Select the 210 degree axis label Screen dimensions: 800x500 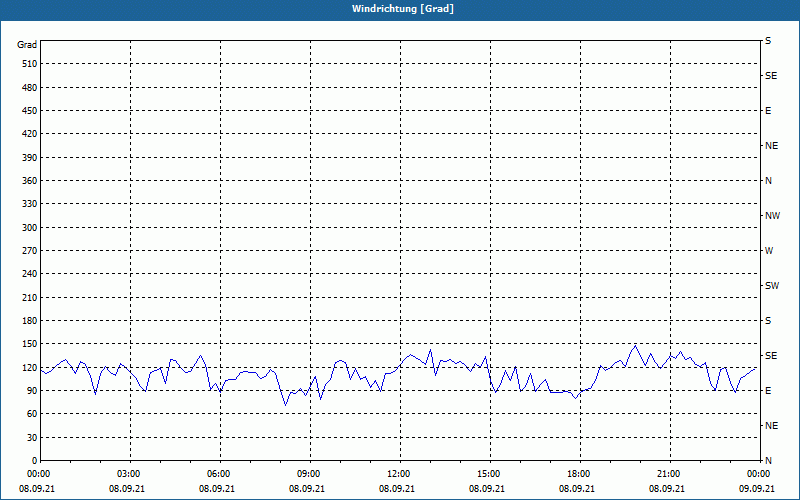pyautogui.click(x=30, y=297)
